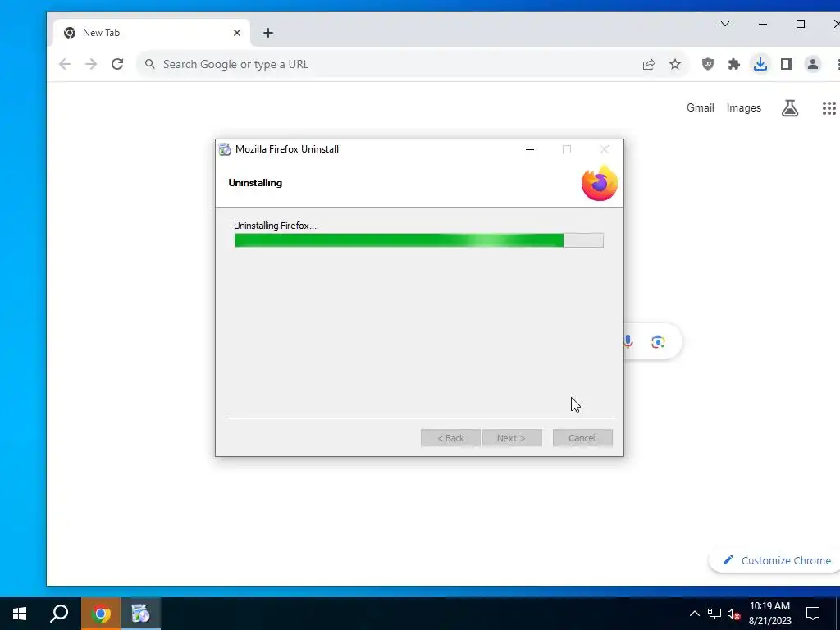The height and width of the screenshot is (630, 840).
Task: Click Chrome's forward navigation arrow
Action: point(91,64)
